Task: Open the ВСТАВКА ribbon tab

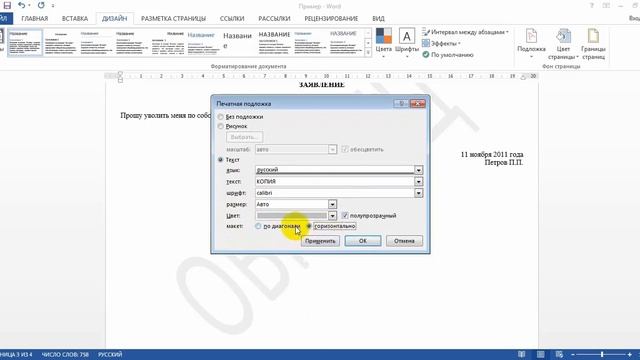Action: tap(75, 18)
